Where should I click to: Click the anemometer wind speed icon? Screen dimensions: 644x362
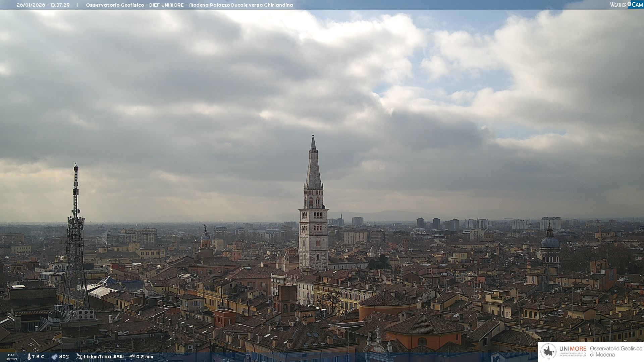tap(79, 357)
